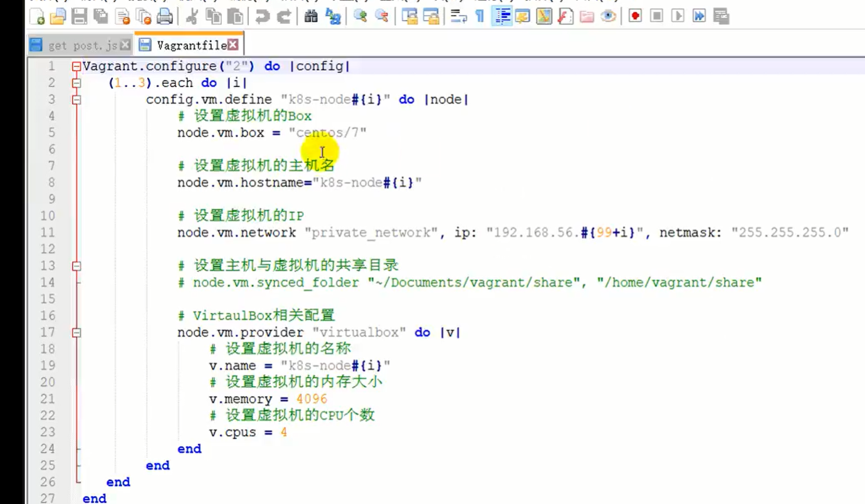Click the "private_network" string

372,233
